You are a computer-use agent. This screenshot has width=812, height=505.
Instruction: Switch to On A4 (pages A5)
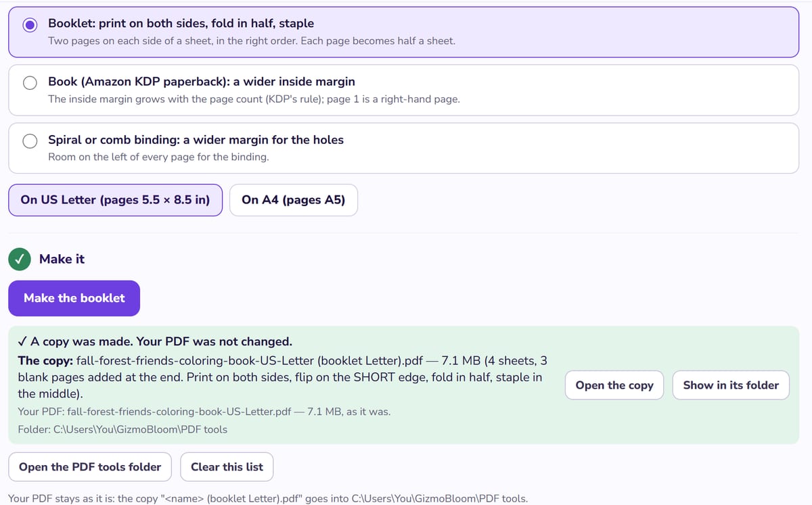(x=294, y=200)
